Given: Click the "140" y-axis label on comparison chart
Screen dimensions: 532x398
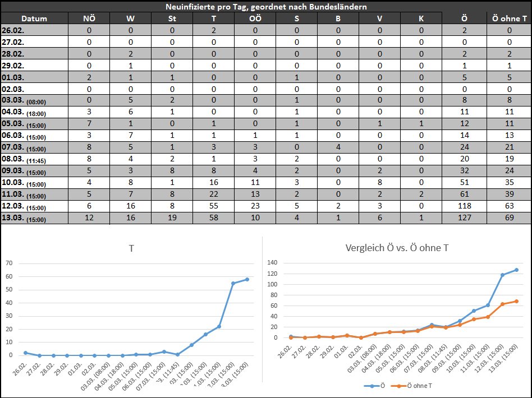Looking at the screenshot, I should point(272,263).
